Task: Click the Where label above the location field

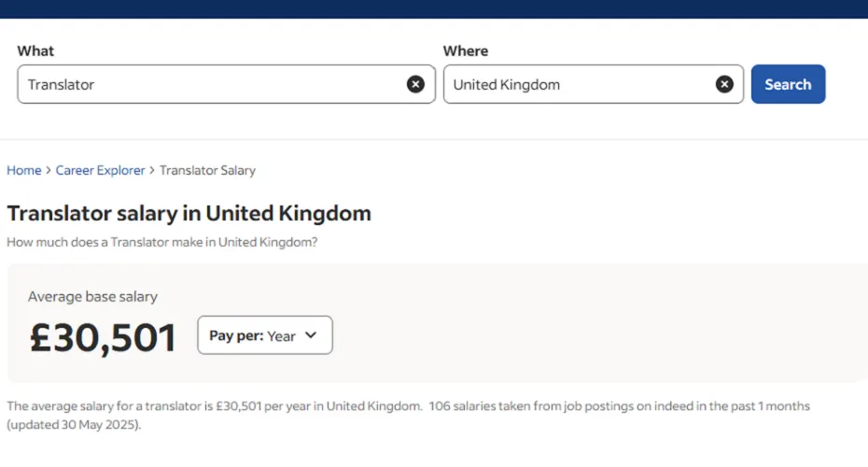Action: pos(466,50)
